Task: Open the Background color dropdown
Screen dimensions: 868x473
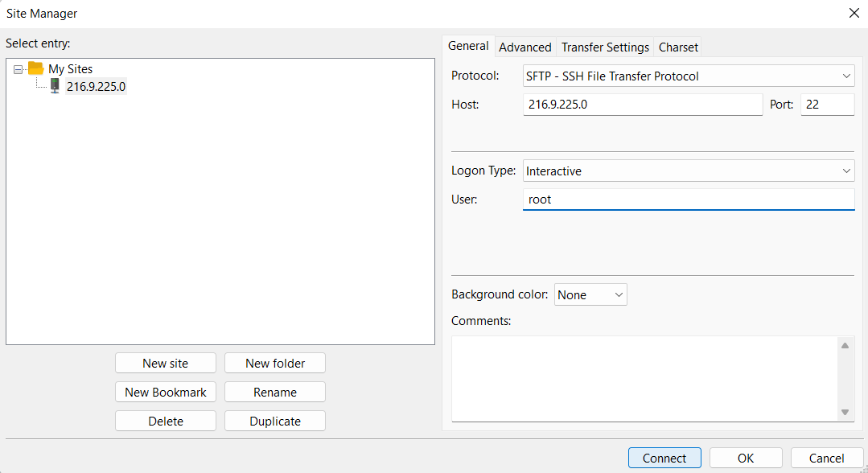Action: [590, 294]
